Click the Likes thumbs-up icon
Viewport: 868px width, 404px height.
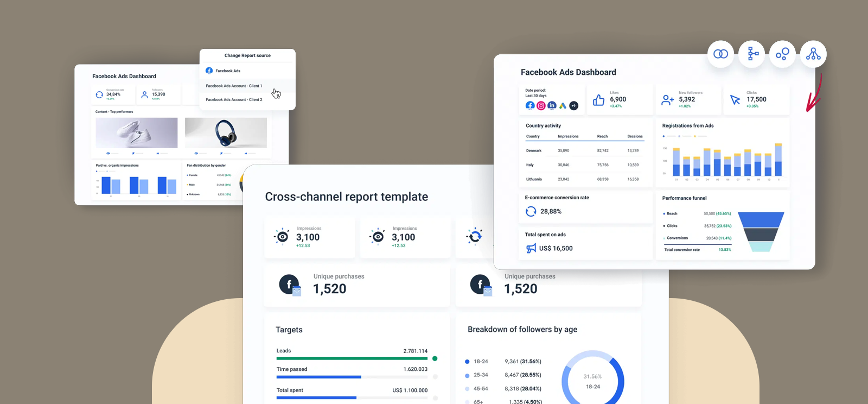coord(598,100)
